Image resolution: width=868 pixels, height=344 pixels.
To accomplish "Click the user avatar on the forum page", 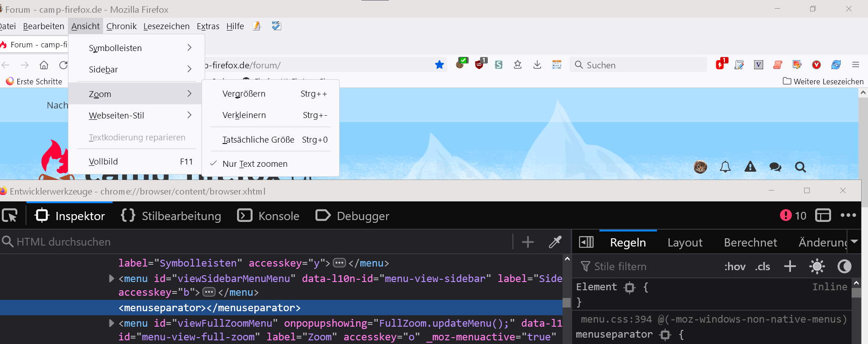I will [701, 167].
